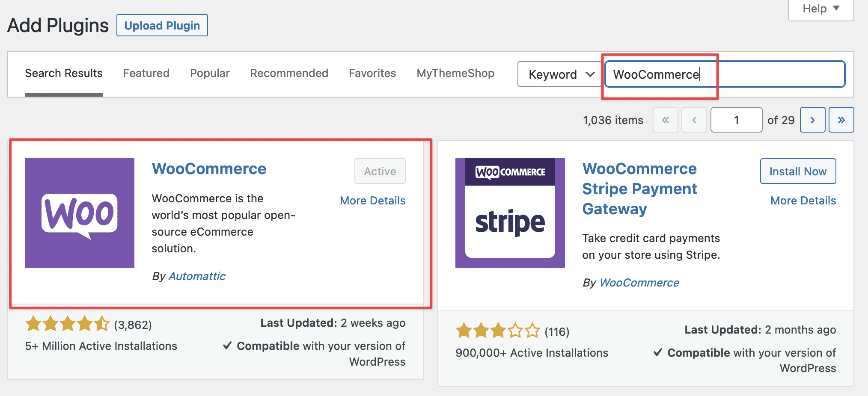
Task: Click the first page double-arrow button
Action: click(x=665, y=120)
